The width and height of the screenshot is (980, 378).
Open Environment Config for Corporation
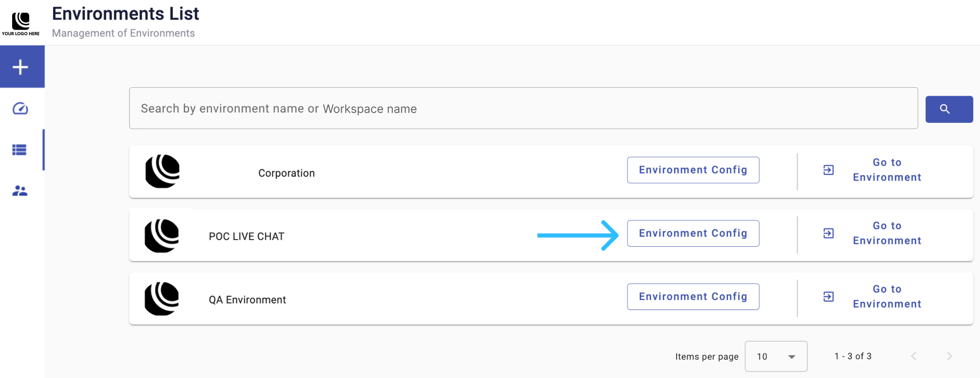pos(693,170)
